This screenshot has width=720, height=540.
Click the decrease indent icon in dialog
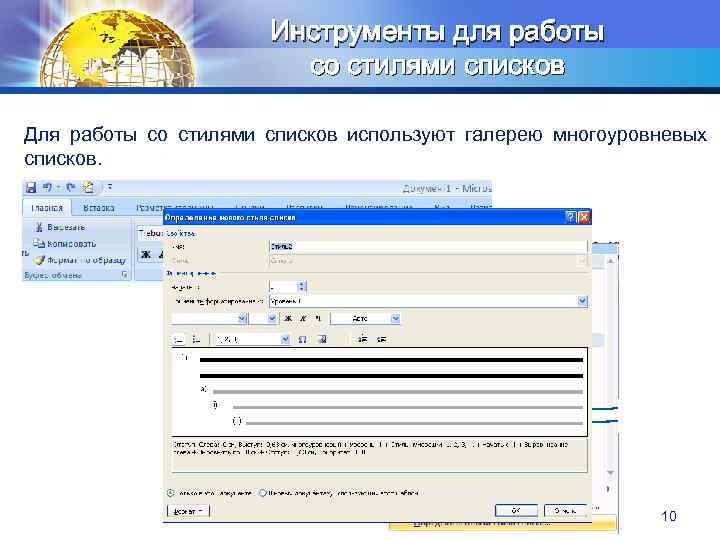click(362, 340)
